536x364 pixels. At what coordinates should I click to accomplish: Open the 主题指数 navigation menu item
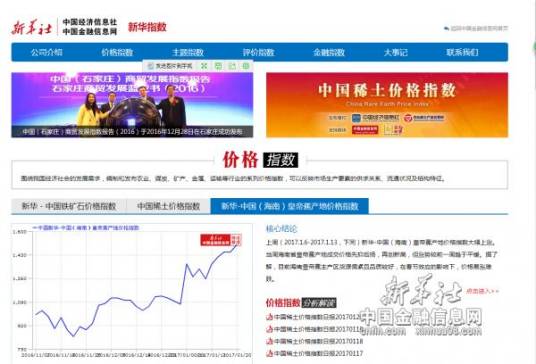[188, 52]
